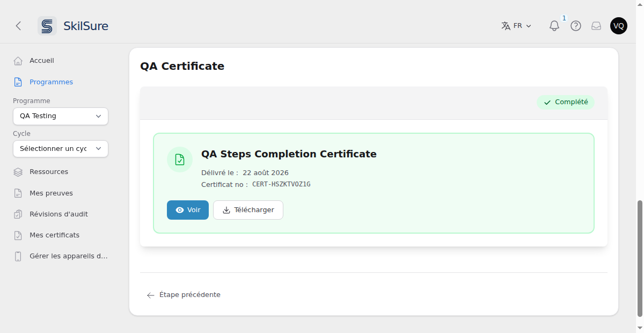The width and height of the screenshot is (644, 333).
Task: Open notifications bell
Action: 554,26
